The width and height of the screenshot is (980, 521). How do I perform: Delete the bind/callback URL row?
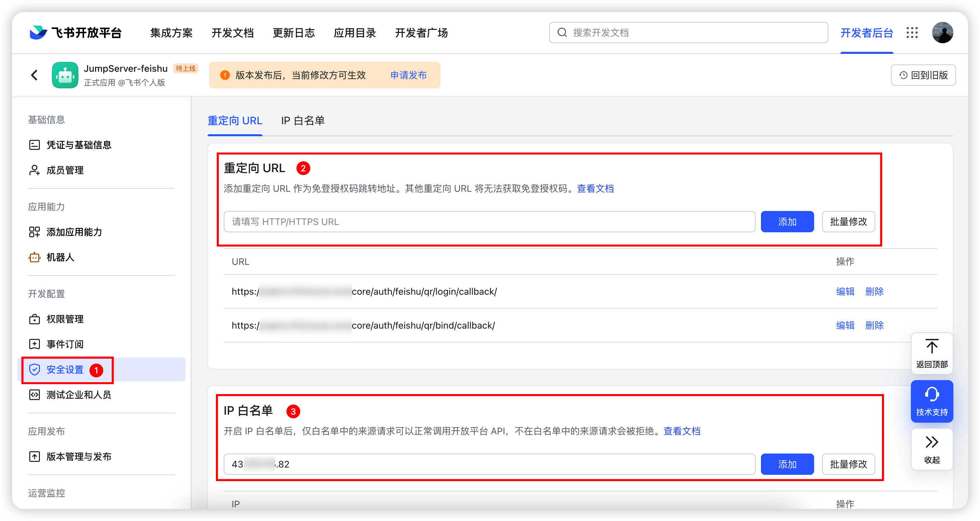(874, 326)
